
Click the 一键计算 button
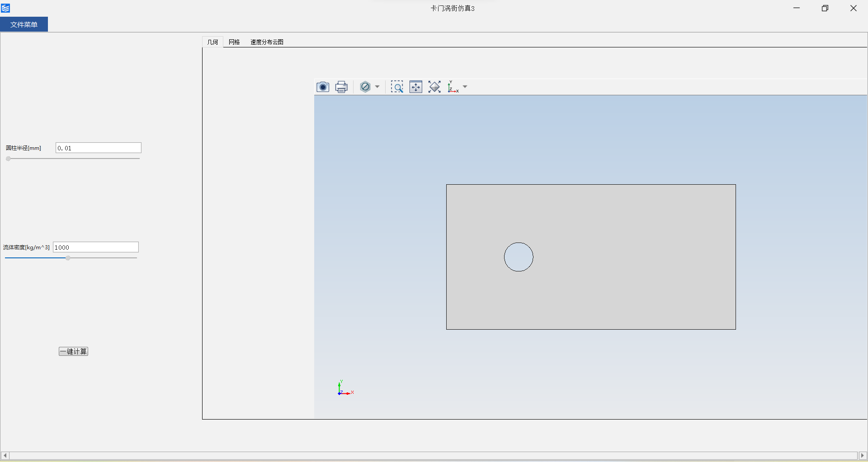pyautogui.click(x=73, y=351)
